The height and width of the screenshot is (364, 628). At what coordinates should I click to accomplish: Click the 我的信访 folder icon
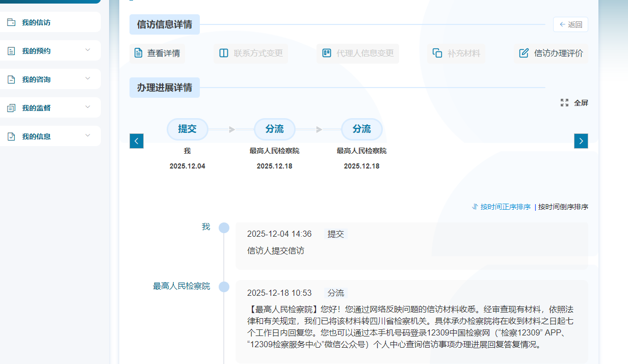(11, 22)
